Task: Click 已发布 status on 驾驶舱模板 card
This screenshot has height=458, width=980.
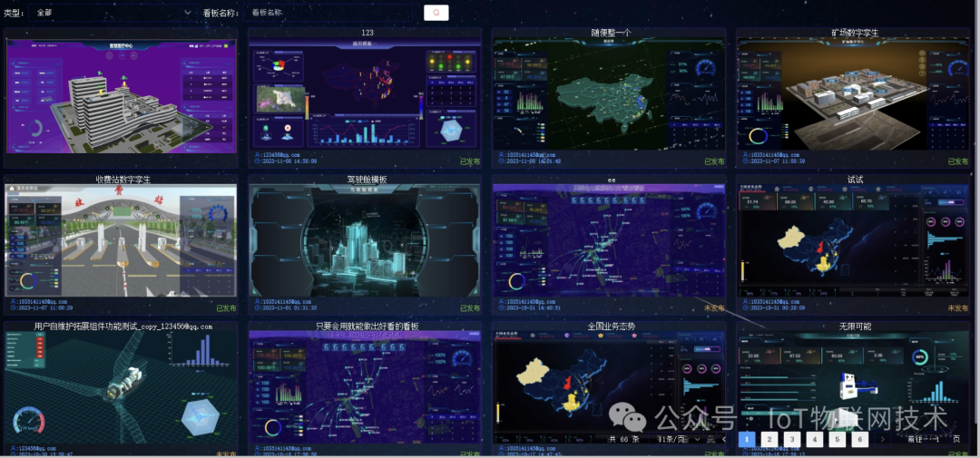Action: point(470,308)
